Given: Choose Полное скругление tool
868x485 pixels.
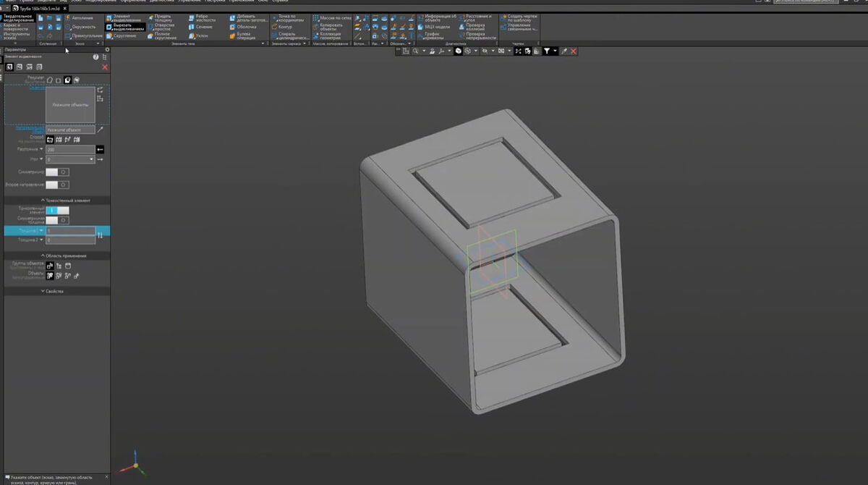Looking at the screenshot, I should 161,35.
